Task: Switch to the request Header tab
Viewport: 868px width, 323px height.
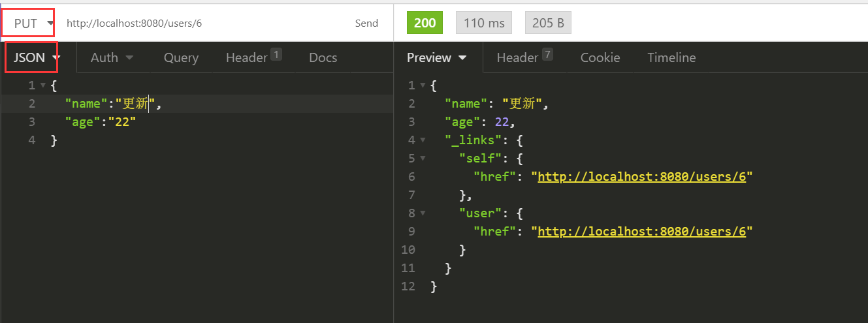Action: [x=253, y=57]
